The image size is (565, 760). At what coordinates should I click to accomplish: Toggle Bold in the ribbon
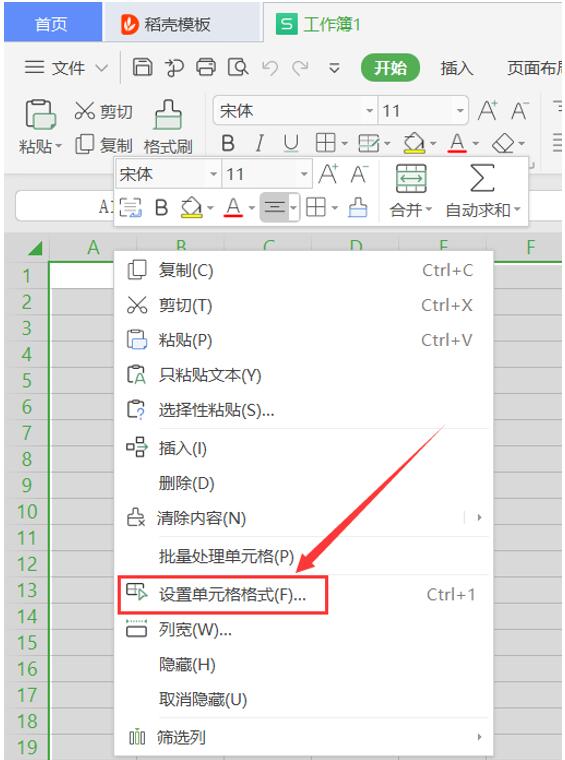click(x=228, y=143)
